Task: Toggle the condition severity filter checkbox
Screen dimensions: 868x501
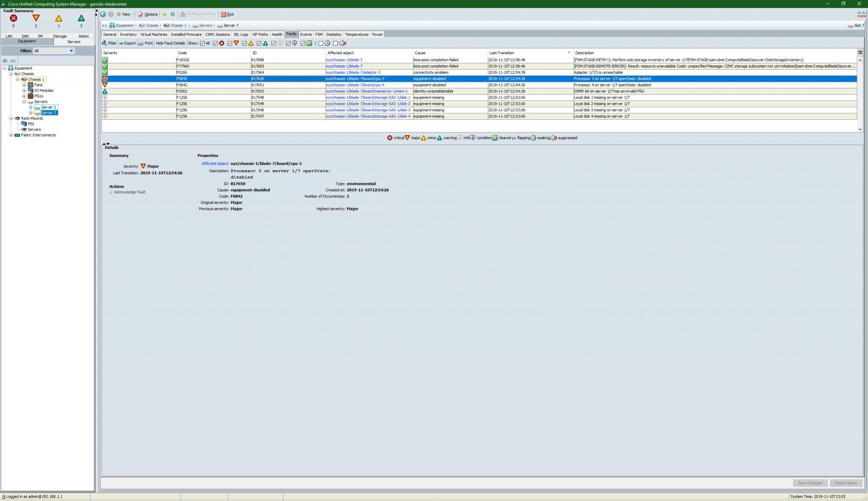Action: coord(288,43)
